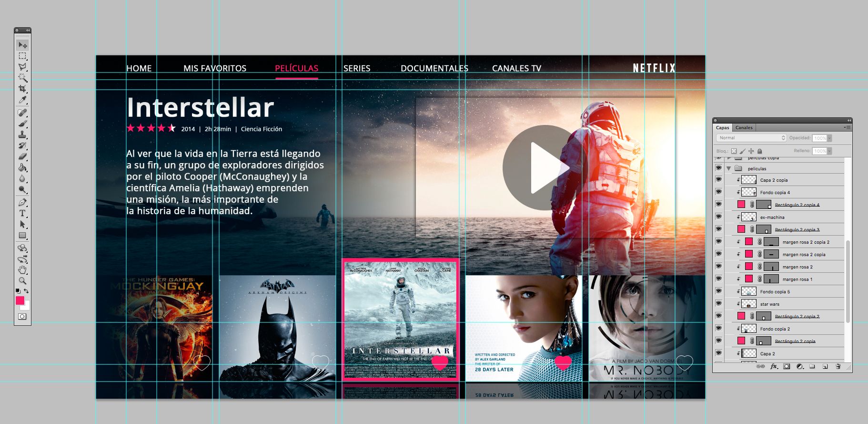Select the Polygonal Lasso tool

pos(22,67)
